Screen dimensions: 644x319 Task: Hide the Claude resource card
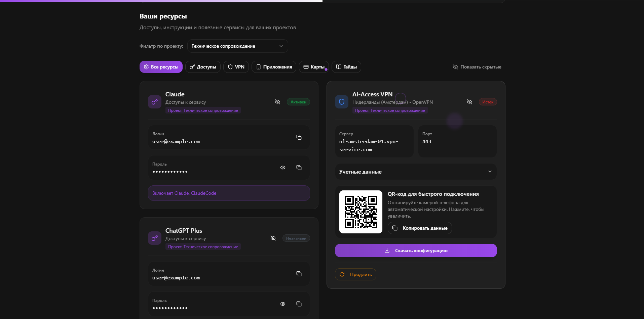click(x=277, y=102)
